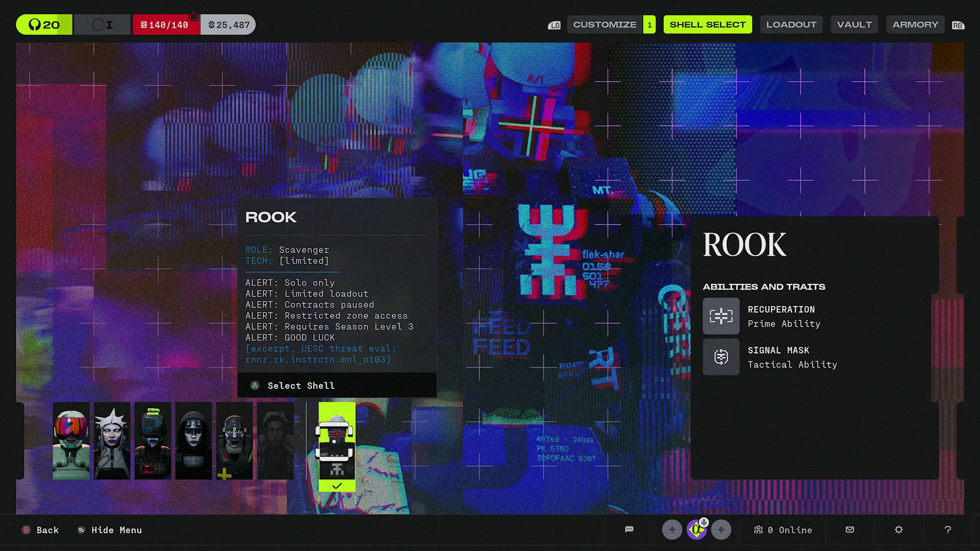Select the Recuperation Prime Ability icon
Viewport: 980px width, 551px height.
pyautogui.click(x=721, y=316)
